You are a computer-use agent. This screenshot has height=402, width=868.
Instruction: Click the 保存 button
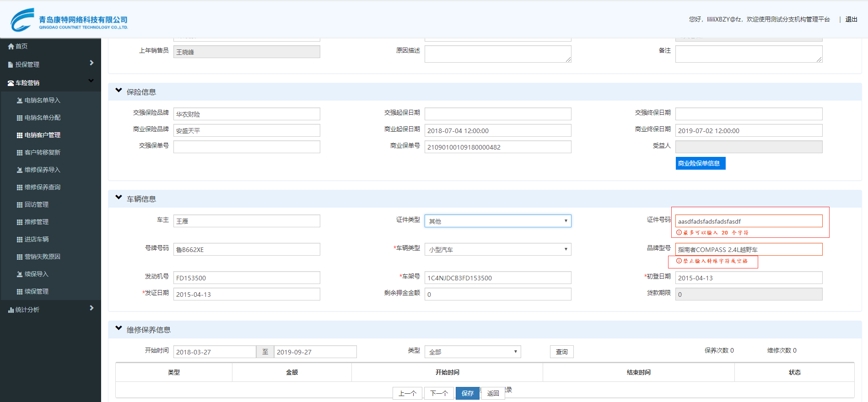[468, 393]
